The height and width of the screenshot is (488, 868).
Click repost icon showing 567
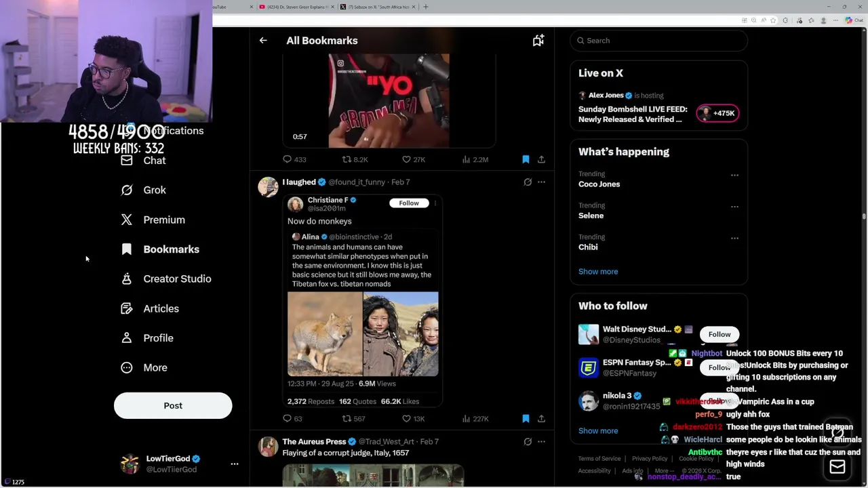click(x=347, y=419)
